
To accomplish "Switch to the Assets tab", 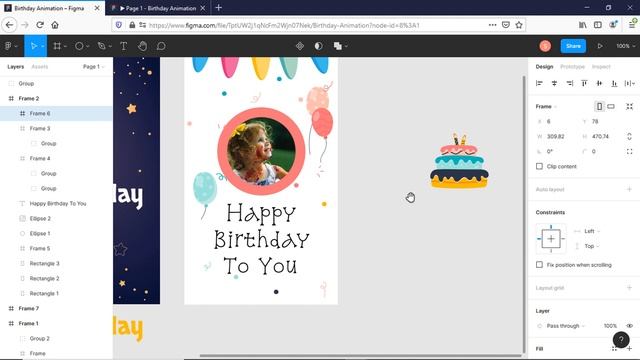I will click(x=40, y=67).
